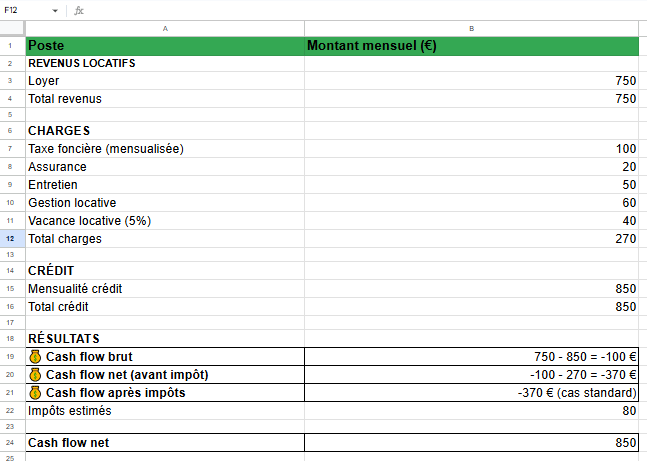Select column B header
647x461 pixels.
[x=471, y=29]
